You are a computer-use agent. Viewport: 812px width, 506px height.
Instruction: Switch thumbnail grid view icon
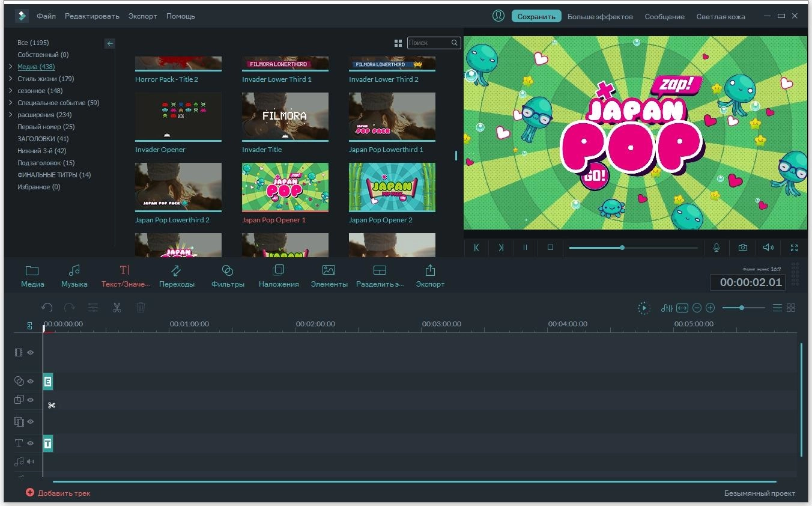(x=398, y=43)
